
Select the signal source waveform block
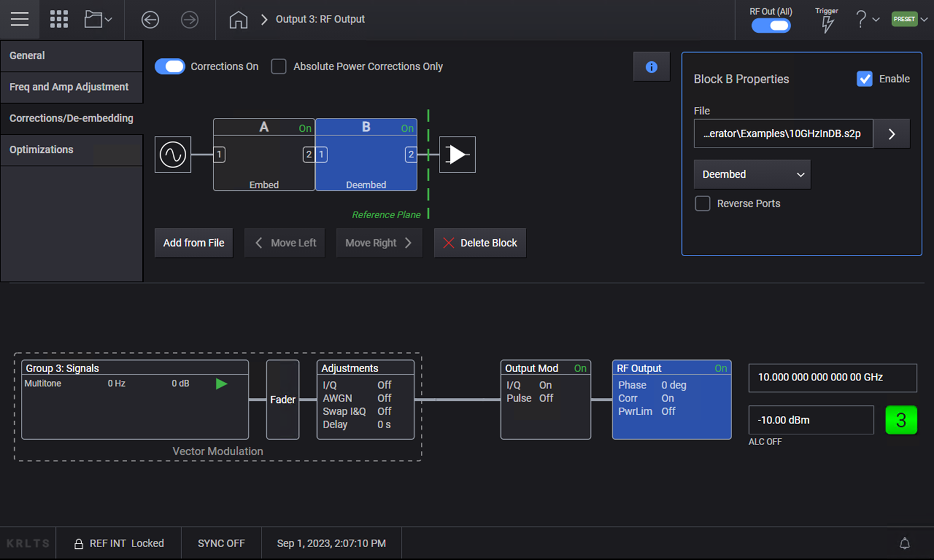click(x=172, y=155)
